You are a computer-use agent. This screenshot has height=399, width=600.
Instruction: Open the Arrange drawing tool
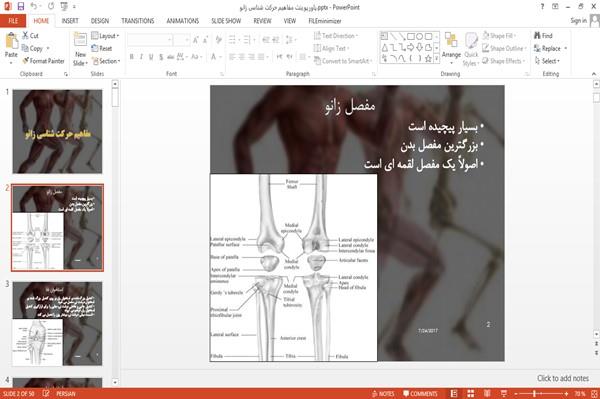coord(451,48)
